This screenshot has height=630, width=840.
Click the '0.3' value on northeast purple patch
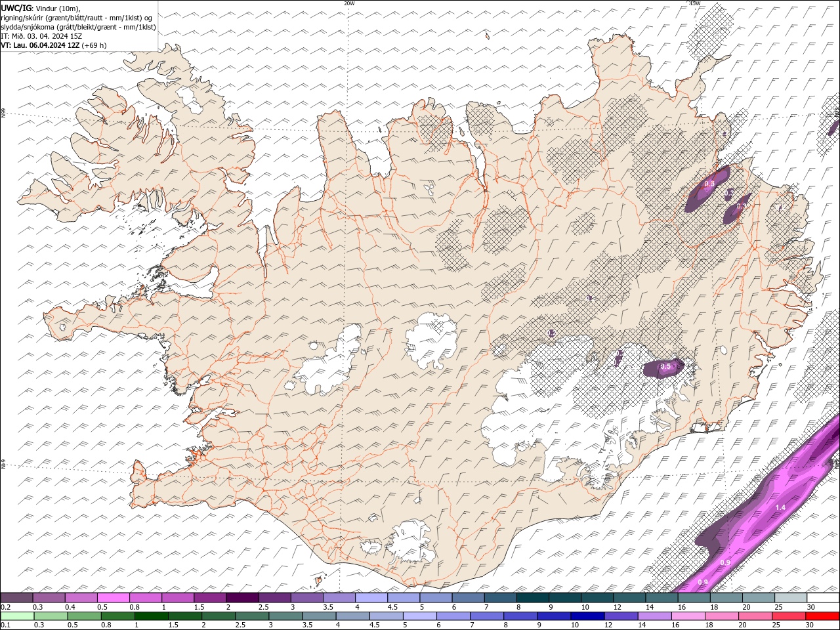[709, 184]
